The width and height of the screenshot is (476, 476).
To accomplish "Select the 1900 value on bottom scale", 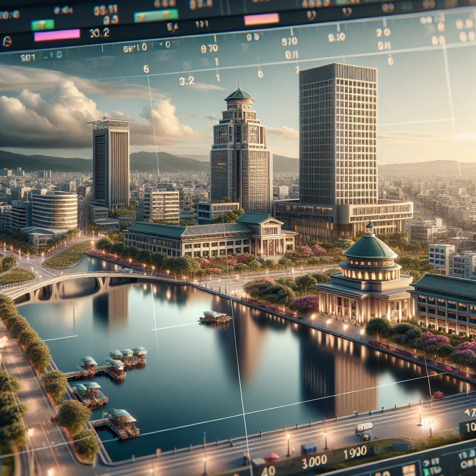I will (x=355, y=453).
